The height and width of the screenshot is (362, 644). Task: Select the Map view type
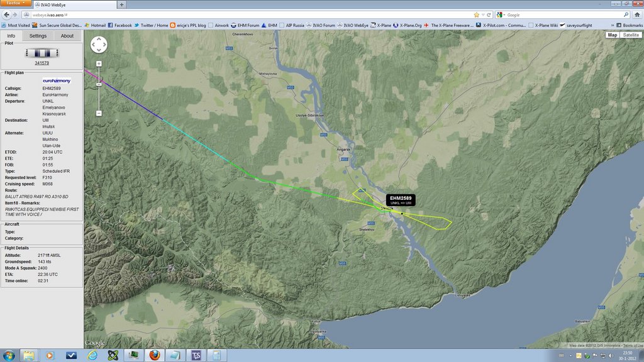coord(613,35)
